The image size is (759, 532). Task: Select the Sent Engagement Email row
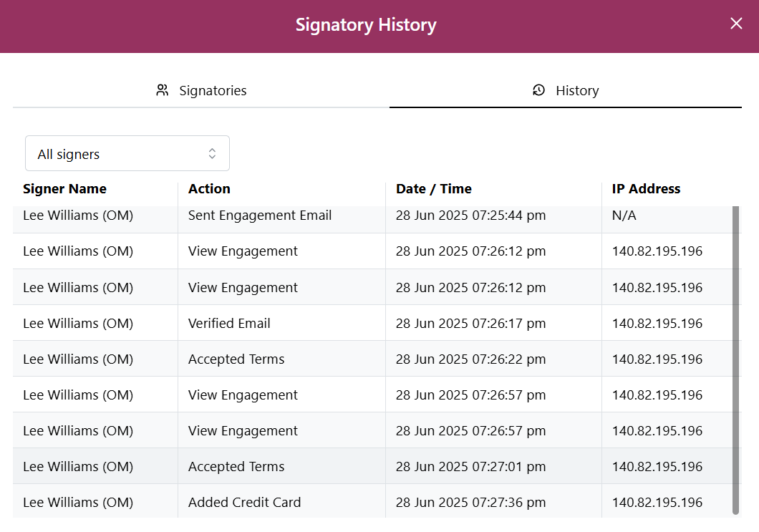pos(260,216)
